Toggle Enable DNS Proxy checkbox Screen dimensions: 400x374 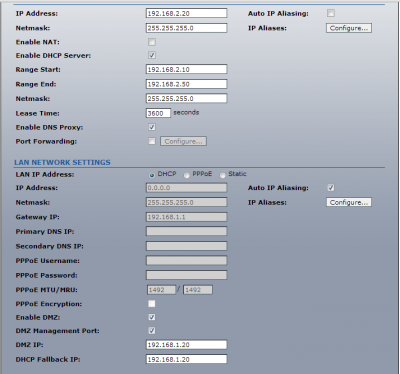pos(152,127)
